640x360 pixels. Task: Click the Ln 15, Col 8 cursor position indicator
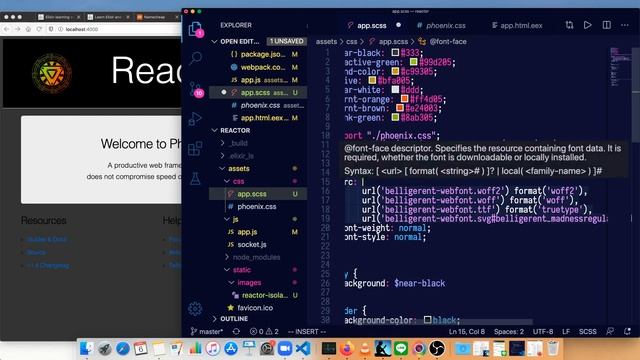pos(467,331)
